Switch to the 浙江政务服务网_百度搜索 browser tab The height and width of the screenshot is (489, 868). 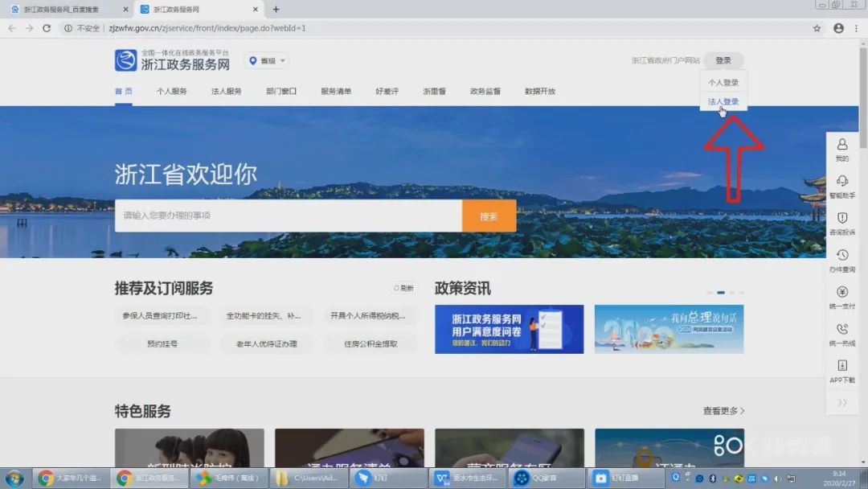[68, 10]
